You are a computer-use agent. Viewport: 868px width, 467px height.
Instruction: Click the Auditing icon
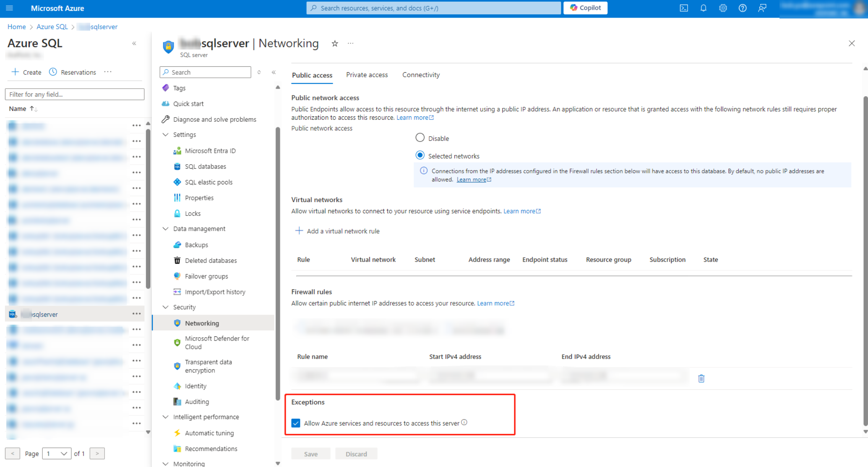tap(177, 401)
